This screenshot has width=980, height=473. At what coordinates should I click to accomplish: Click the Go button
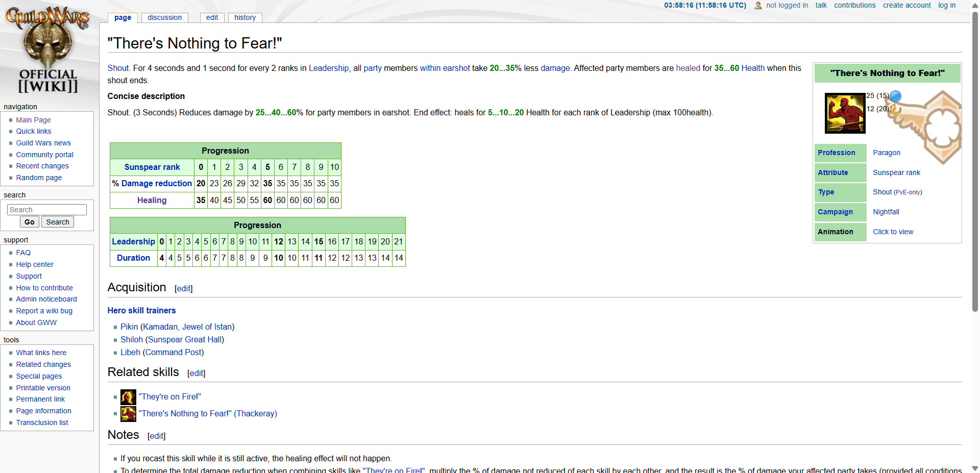30,222
